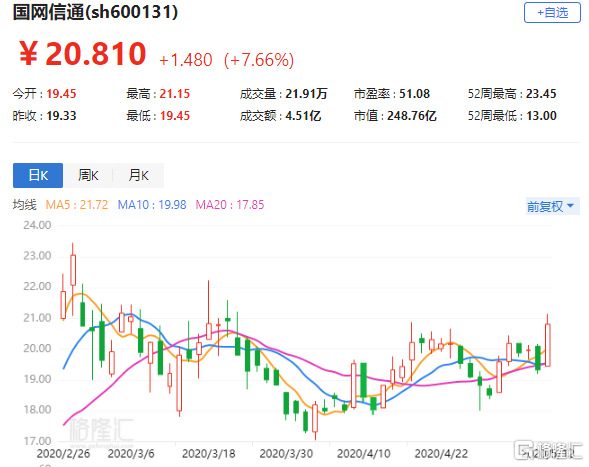Select the 2020/4/10 date axis label

tap(364, 454)
